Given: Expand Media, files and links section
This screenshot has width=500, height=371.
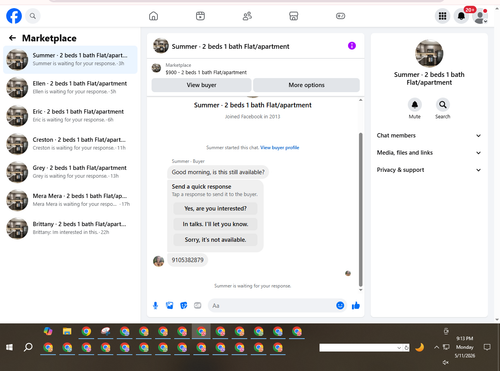Looking at the screenshot, I should click(x=429, y=153).
